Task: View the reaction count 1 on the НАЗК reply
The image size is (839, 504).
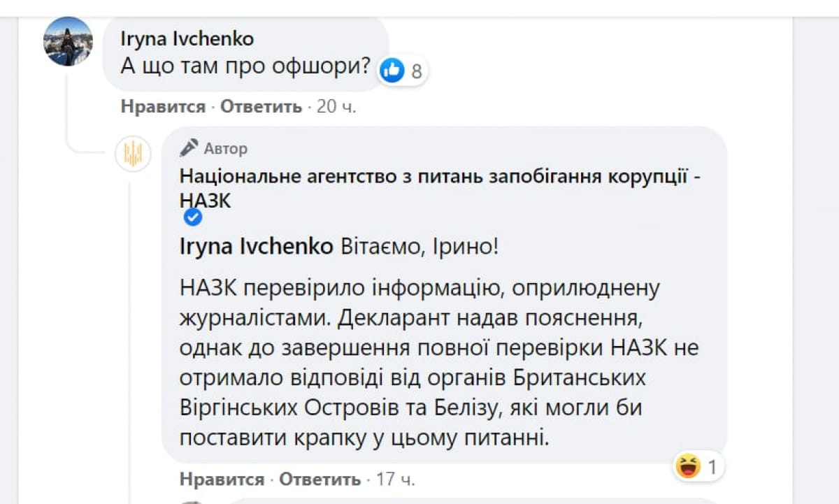Action: click(712, 467)
